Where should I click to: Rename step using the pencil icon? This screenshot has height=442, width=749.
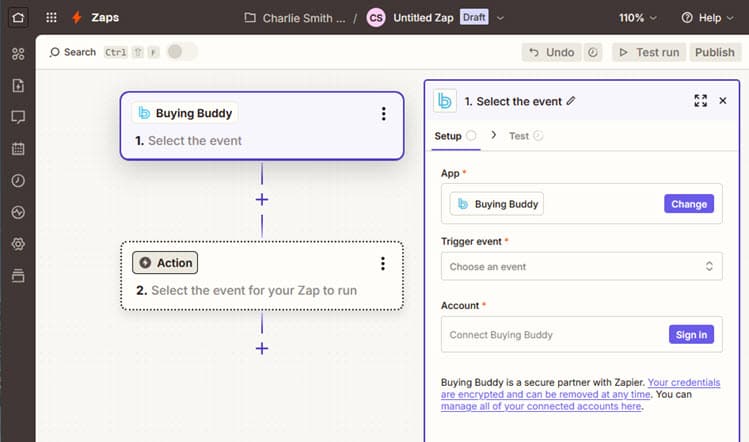tap(571, 101)
